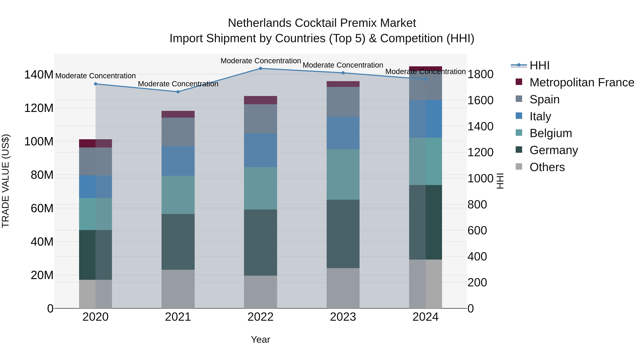Click the Germany dark green legend swatch

click(x=519, y=150)
